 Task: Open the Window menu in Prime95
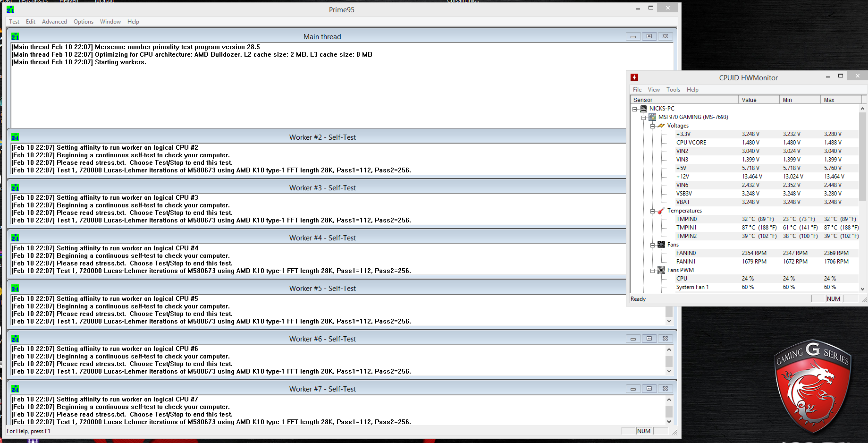(x=110, y=22)
